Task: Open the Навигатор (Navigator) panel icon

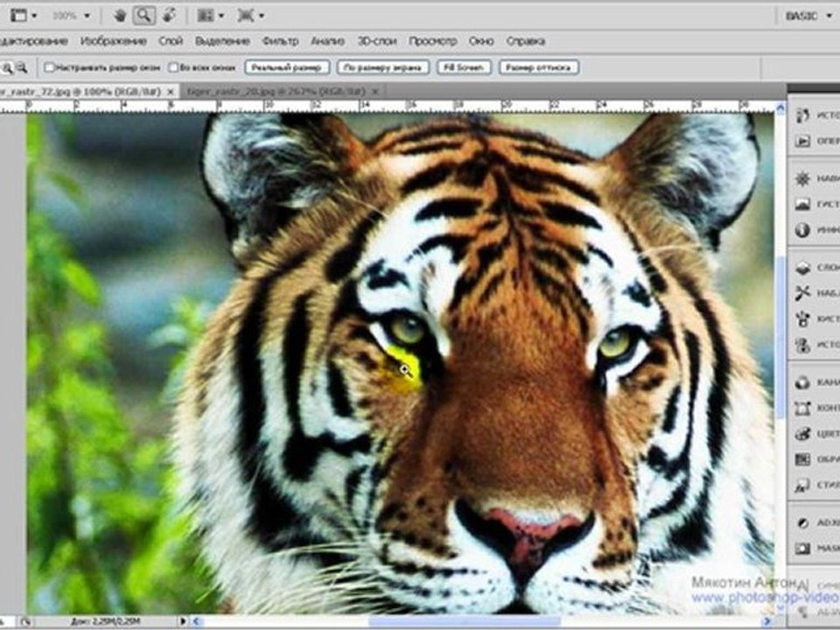Action: pos(802,178)
